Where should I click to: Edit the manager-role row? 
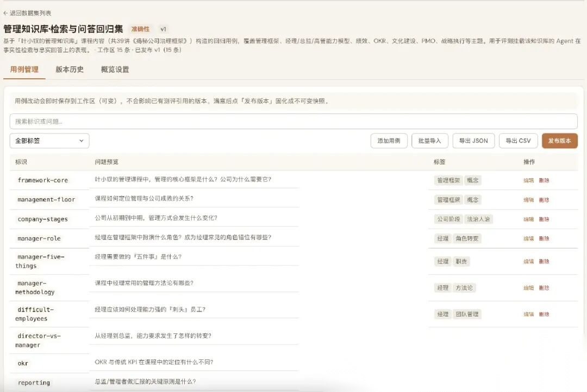[529, 239]
